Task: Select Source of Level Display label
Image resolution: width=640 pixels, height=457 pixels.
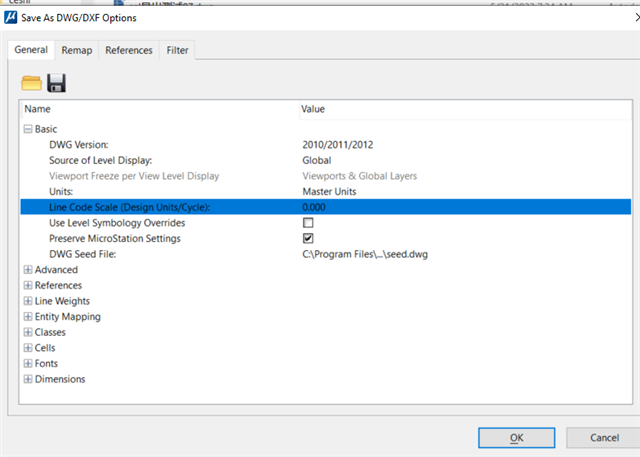Action: pos(100,160)
